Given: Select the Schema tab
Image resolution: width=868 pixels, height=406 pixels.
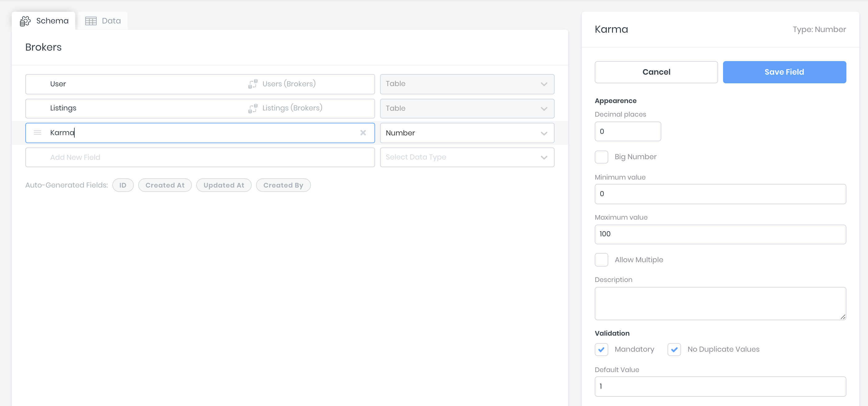Looking at the screenshot, I should (x=44, y=21).
